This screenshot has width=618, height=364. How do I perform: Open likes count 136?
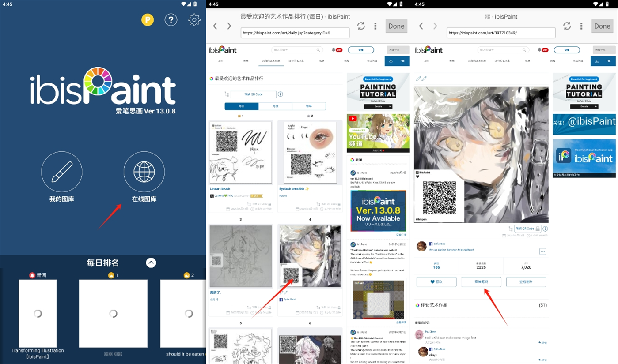point(436,266)
